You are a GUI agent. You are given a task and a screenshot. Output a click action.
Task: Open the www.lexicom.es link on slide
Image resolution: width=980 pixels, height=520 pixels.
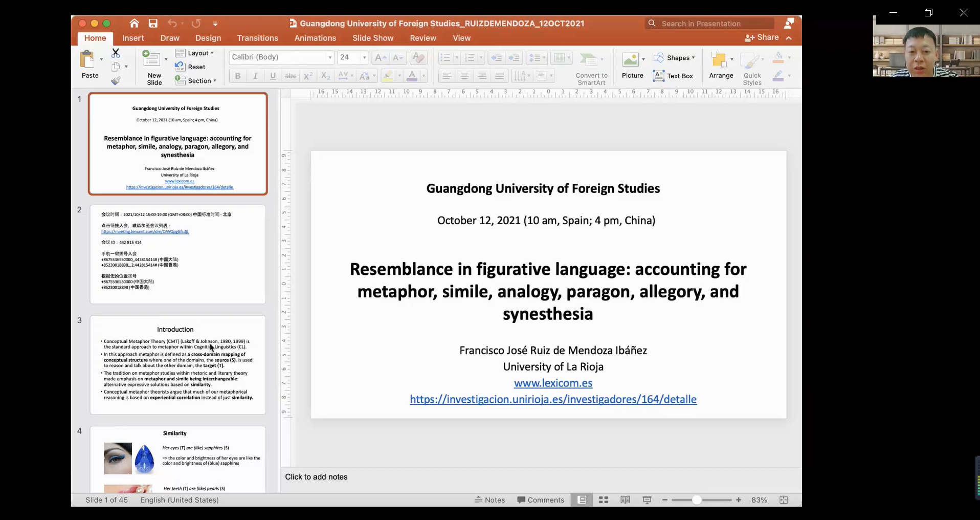553,383
